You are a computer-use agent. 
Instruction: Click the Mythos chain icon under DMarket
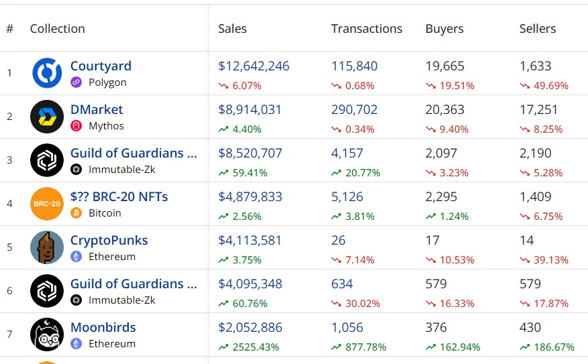pyautogui.click(x=77, y=126)
